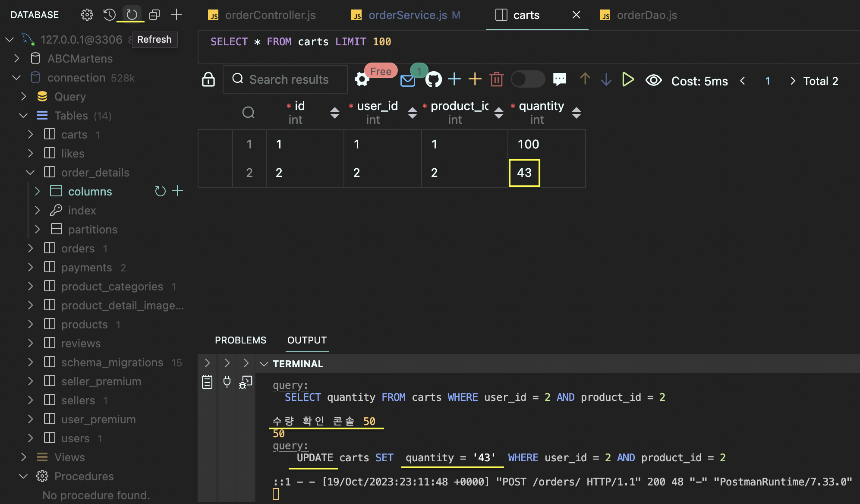Collapse the order_details table node
This screenshot has height=504, width=860.
pyautogui.click(x=30, y=173)
